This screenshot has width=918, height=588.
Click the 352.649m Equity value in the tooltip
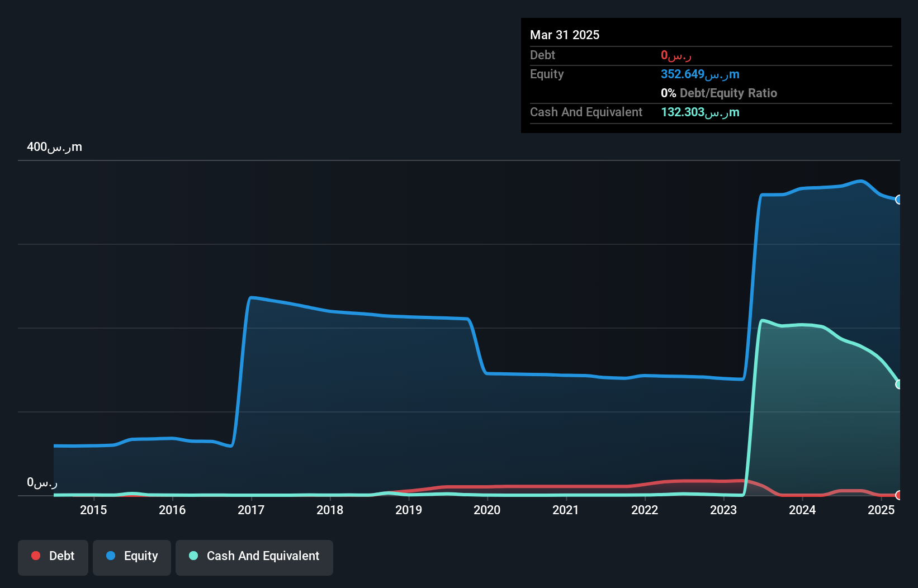[x=699, y=74]
